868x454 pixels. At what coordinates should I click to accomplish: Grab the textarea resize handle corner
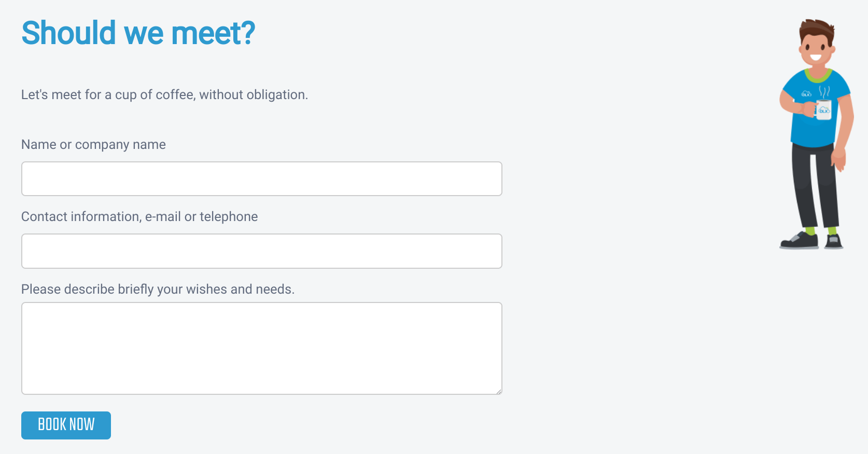[x=499, y=391]
